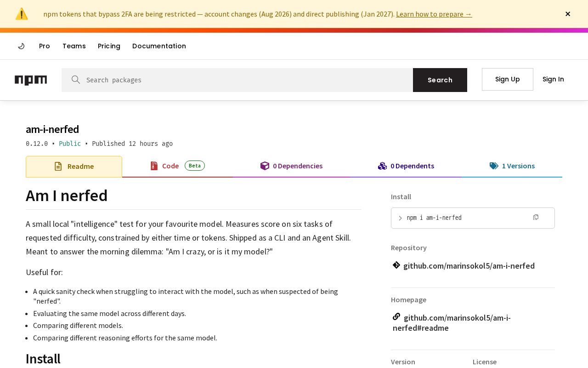This screenshot has height=368, width=588.
Task: Go to Pricing page
Action: (109, 46)
